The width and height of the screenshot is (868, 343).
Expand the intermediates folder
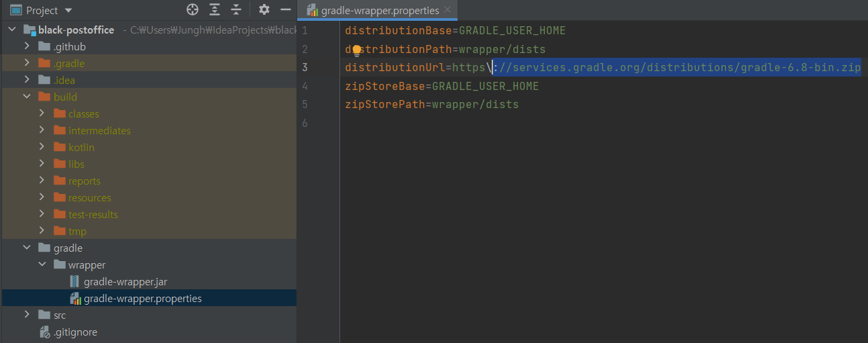coord(42,130)
